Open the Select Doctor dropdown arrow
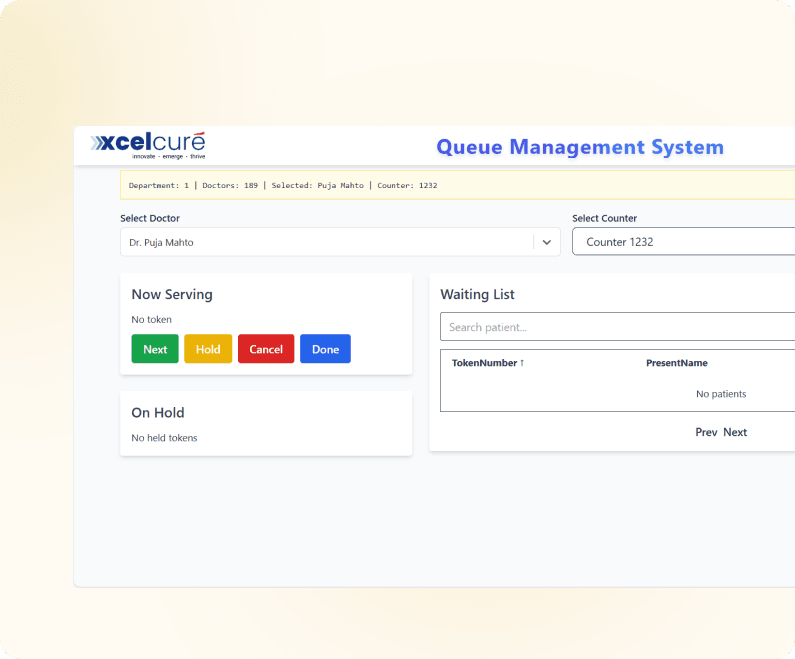Screen dimensions: 795x659 pyautogui.click(x=547, y=242)
